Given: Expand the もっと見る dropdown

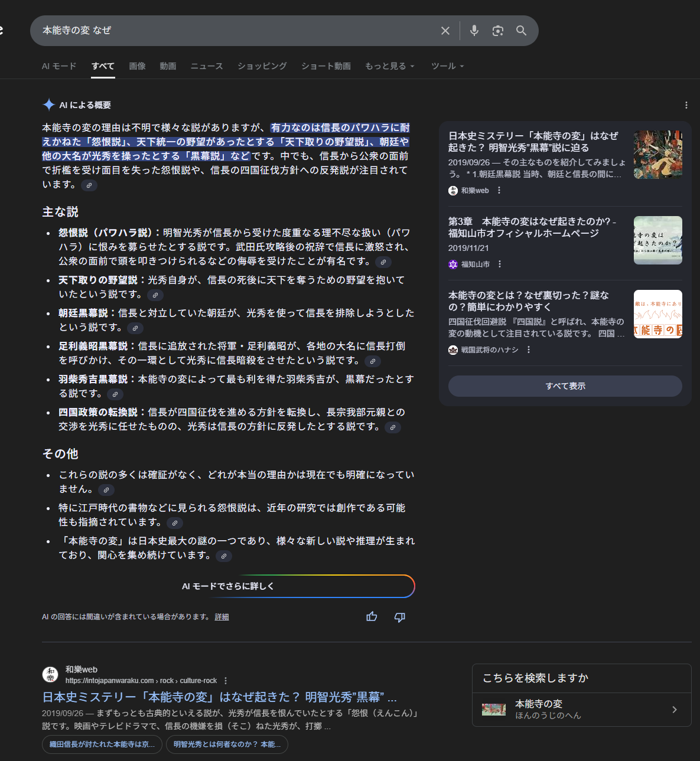Looking at the screenshot, I should pyautogui.click(x=390, y=66).
